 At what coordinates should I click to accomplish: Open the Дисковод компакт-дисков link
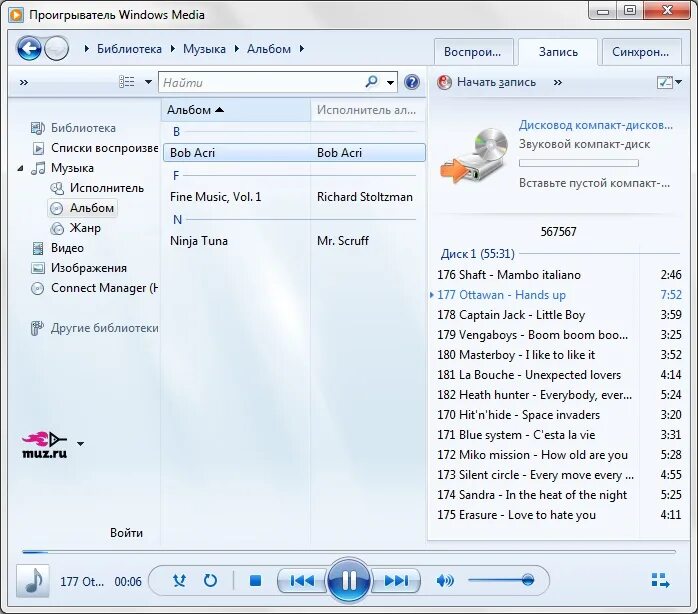click(596, 125)
